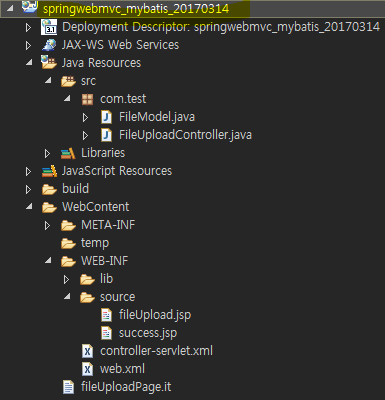385x400 pixels.
Task: Select the src label
Action: pos(88,81)
